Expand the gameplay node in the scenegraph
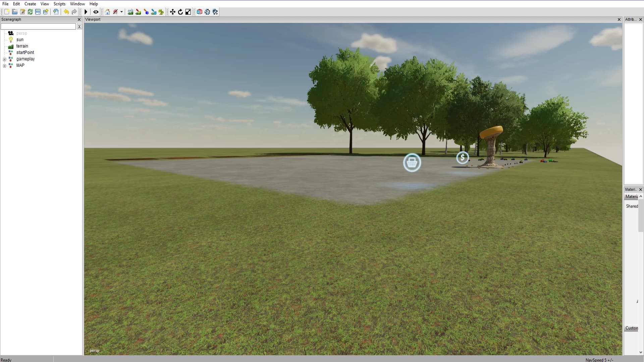The height and width of the screenshot is (362, 644). pyautogui.click(x=5, y=59)
